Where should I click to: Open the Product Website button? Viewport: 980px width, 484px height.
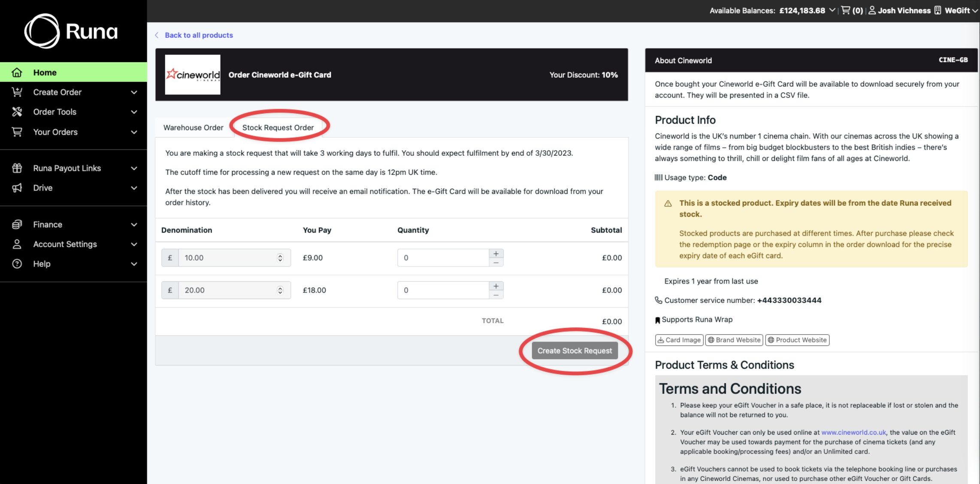click(x=797, y=340)
